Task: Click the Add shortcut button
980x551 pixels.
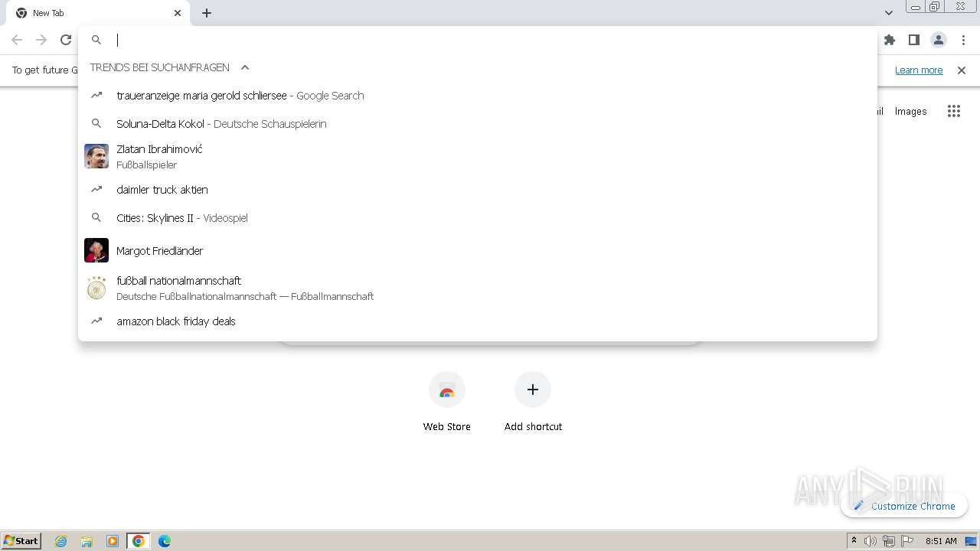Action: click(533, 401)
